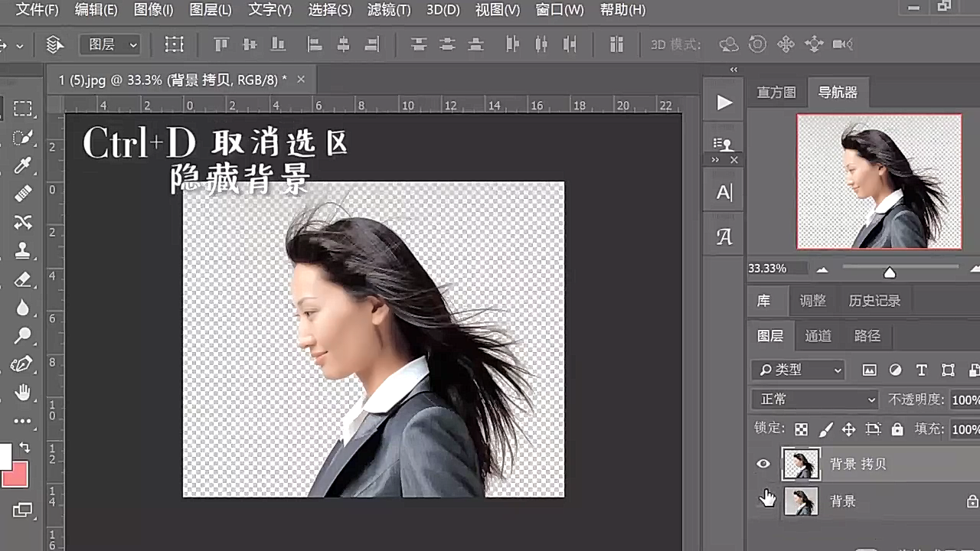
Task: Select the Quick Selection brush tool
Action: [x=23, y=138]
